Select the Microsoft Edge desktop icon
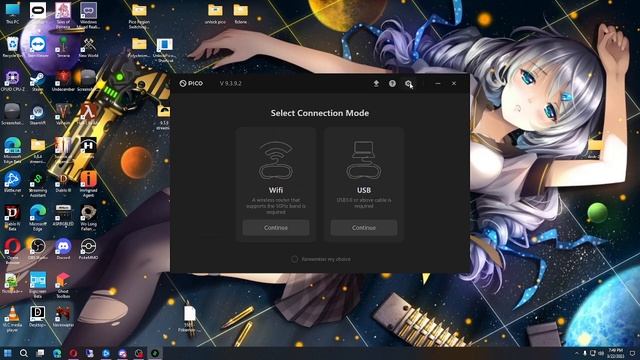This screenshot has width=640, height=360. [38, 218]
